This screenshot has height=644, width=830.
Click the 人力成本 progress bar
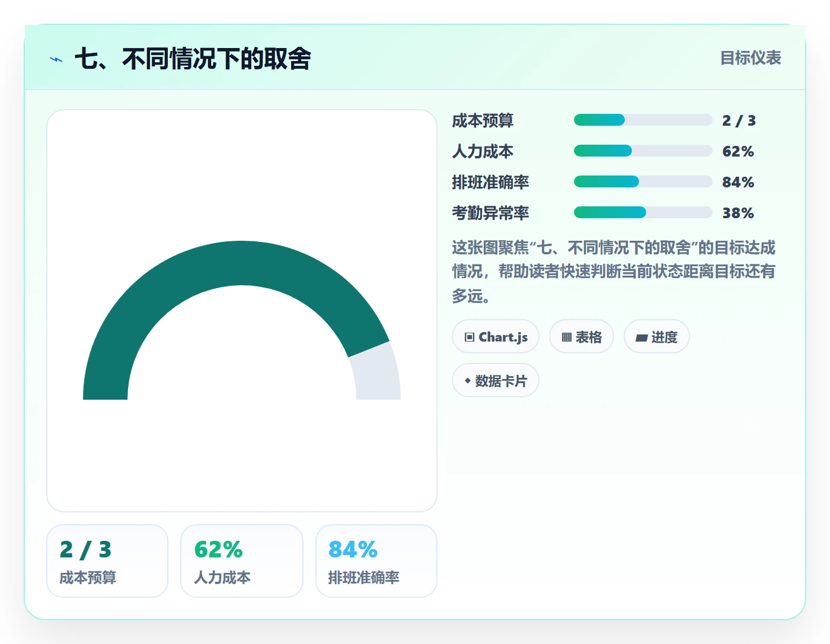pos(643,151)
